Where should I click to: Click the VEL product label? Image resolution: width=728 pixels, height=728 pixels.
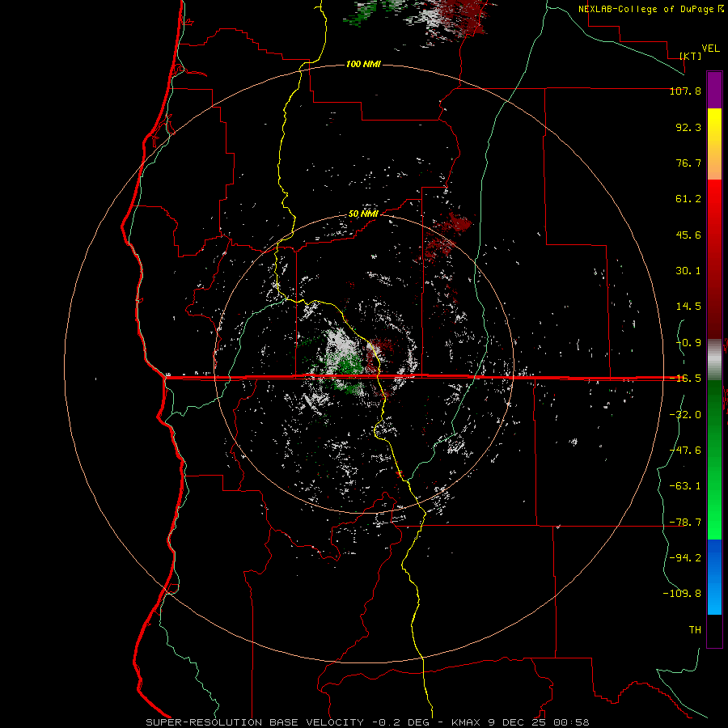click(x=710, y=49)
